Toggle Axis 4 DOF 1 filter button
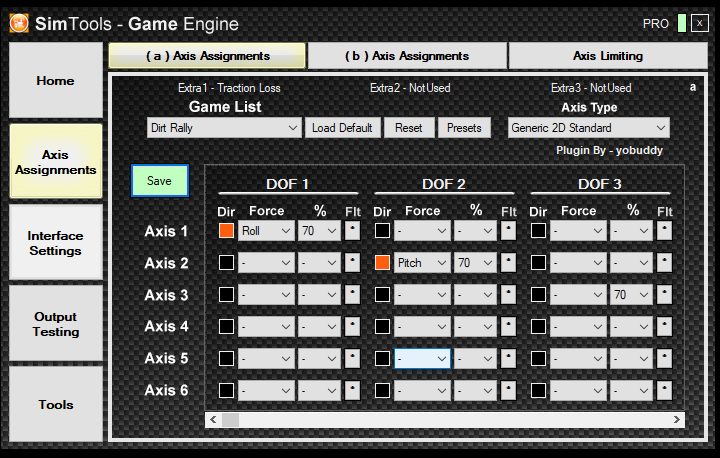The width and height of the screenshot is (720, 458). [352, 327]
